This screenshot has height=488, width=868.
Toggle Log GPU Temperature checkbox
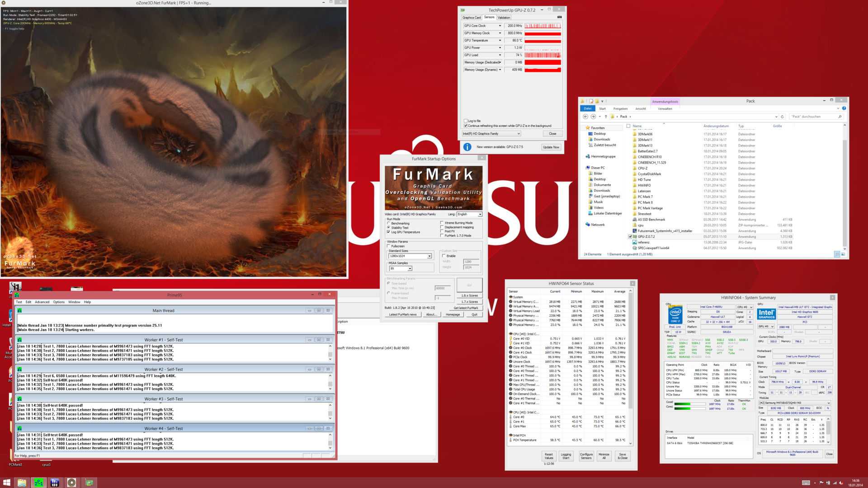coord(388,232)
